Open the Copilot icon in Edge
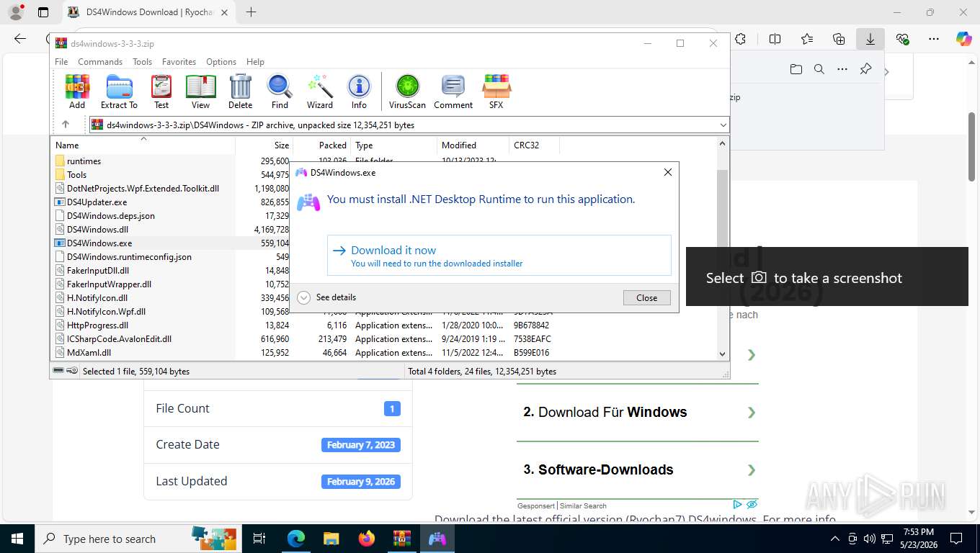 tap(964, 39)
